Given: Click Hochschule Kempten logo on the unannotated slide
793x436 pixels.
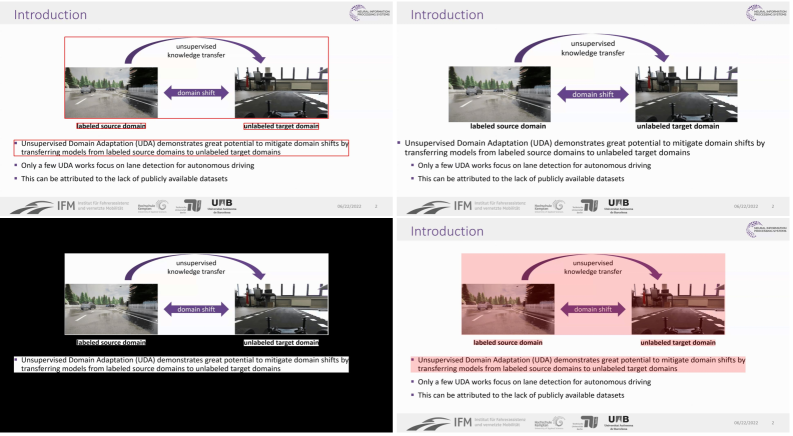Looking at the screenshot, I should coord(549,206).
